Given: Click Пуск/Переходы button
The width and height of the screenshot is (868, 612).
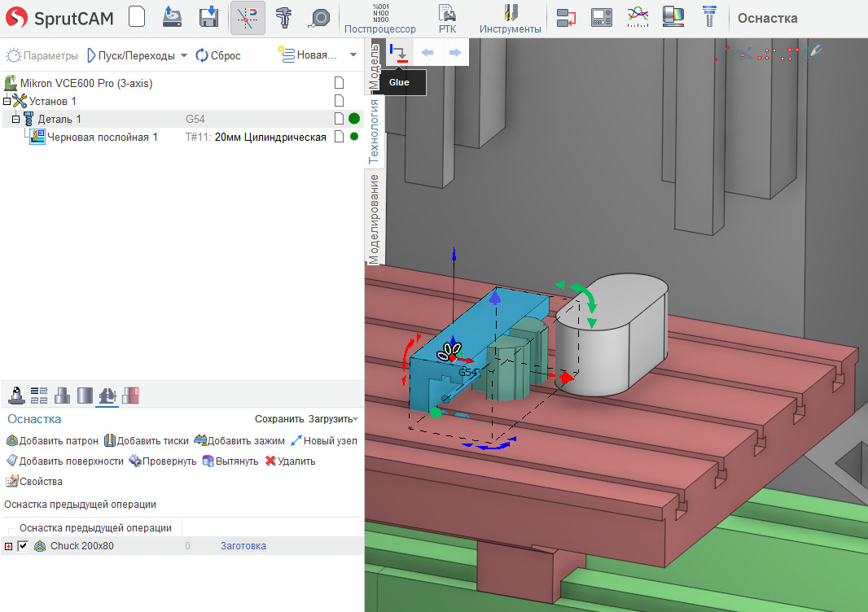Looking at the screenshot, I should click(130, 55).
